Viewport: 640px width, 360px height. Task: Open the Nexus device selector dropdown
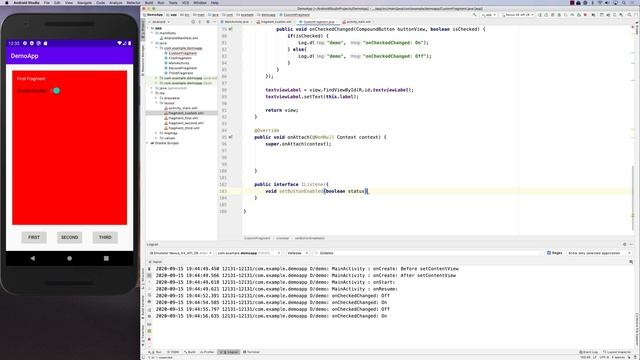tap(518, 15)
